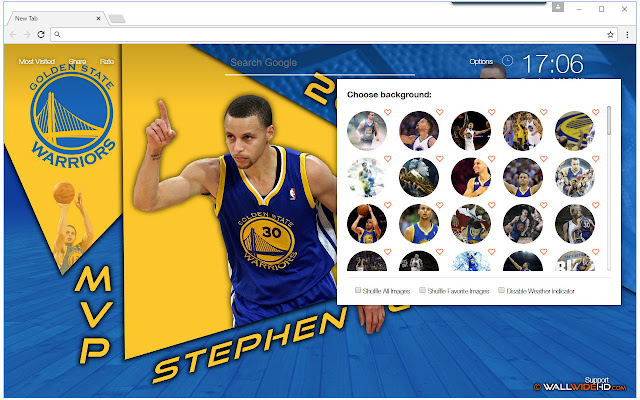Favorite the fifth background in row one
Image resolution: width=640 pixels, height=400 pixels.
click(x=596, y=112)
